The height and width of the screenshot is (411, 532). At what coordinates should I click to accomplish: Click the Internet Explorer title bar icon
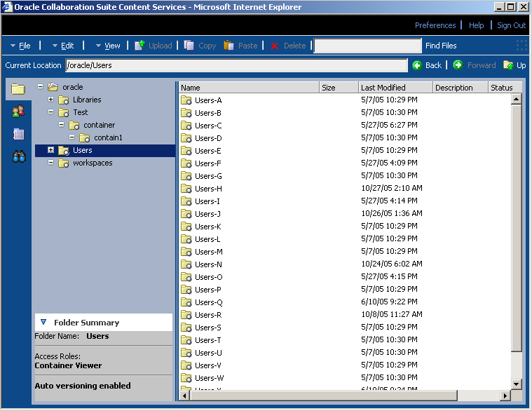click(7, 7)
